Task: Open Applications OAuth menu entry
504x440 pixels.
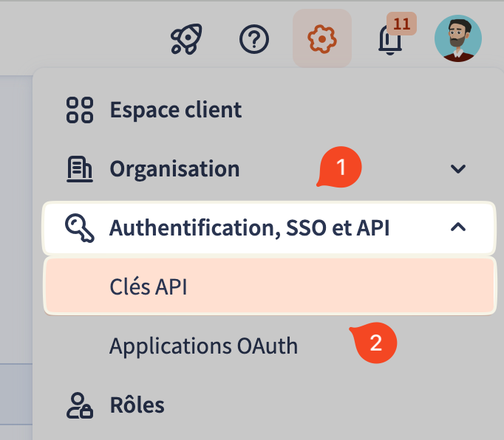Action: [203, 346]
